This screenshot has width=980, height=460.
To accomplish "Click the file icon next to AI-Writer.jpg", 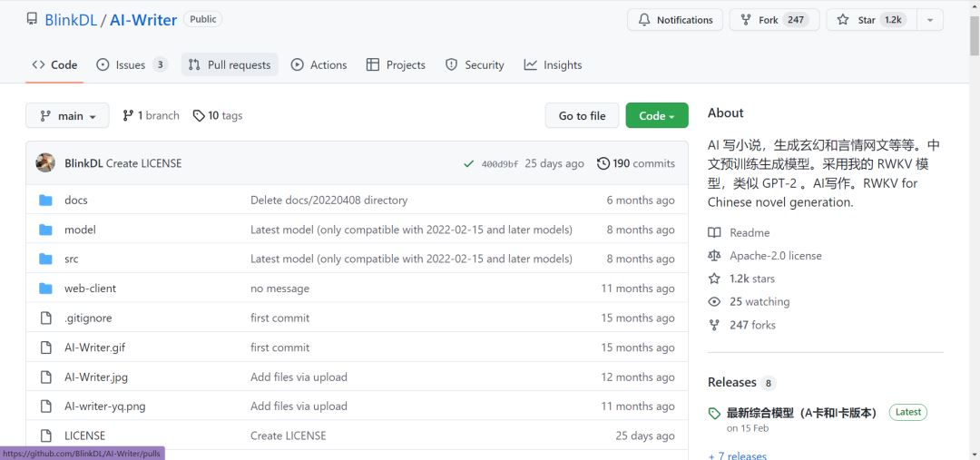I will point(45,377).
